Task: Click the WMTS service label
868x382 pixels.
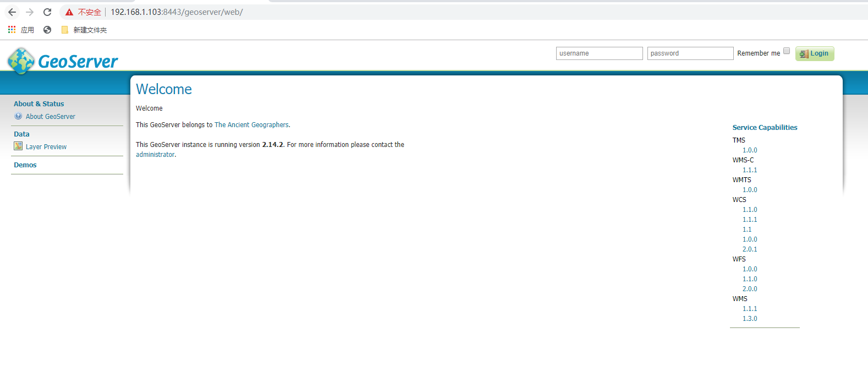Action: (x=741, y=180)
